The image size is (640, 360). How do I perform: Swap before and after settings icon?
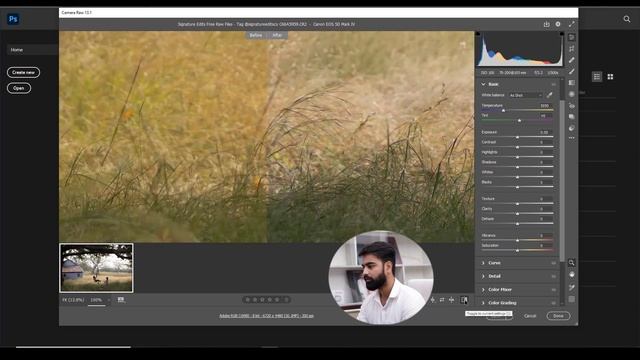pyautogui.click(x=442, y=300)
